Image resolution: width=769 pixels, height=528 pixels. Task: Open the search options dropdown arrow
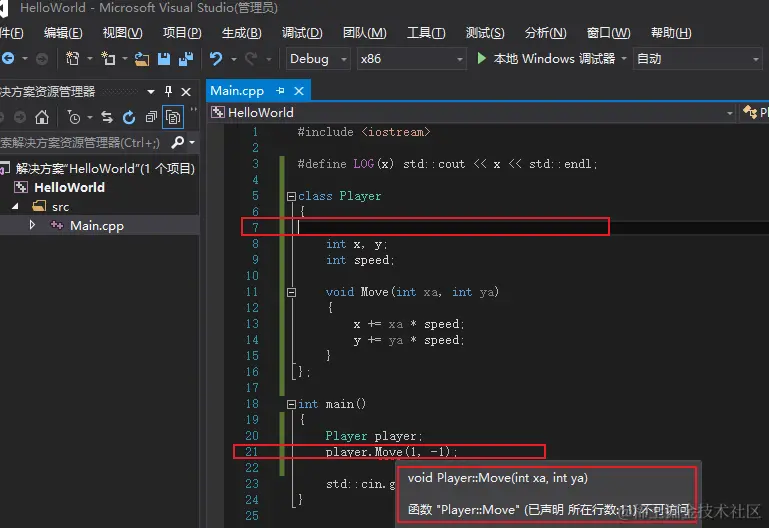[192, 143]
